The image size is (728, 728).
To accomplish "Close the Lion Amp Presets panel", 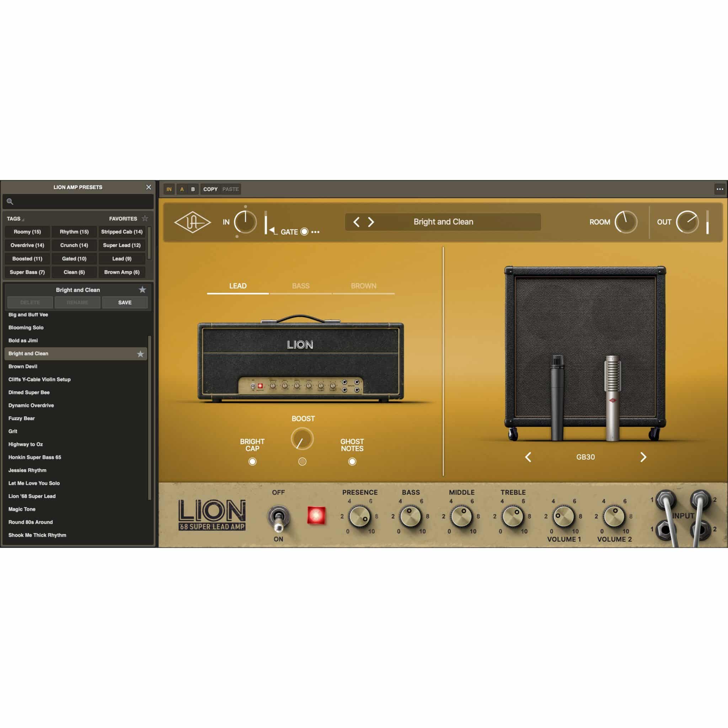I will 149,187.
